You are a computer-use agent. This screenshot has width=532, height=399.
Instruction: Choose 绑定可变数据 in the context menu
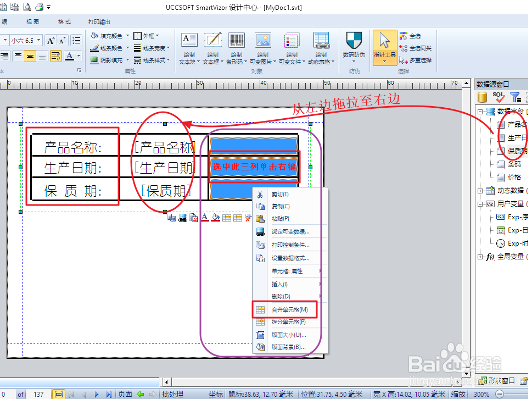click(x=289, y=231)
